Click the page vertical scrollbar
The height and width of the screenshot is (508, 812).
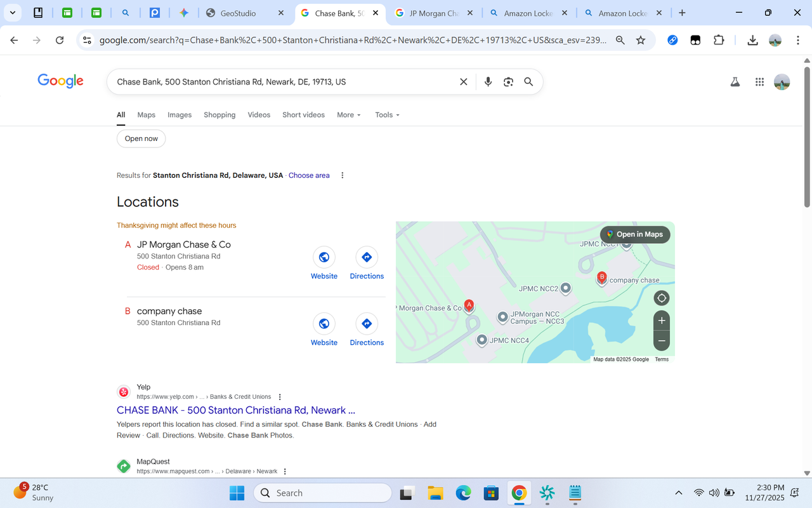[807, 137]
